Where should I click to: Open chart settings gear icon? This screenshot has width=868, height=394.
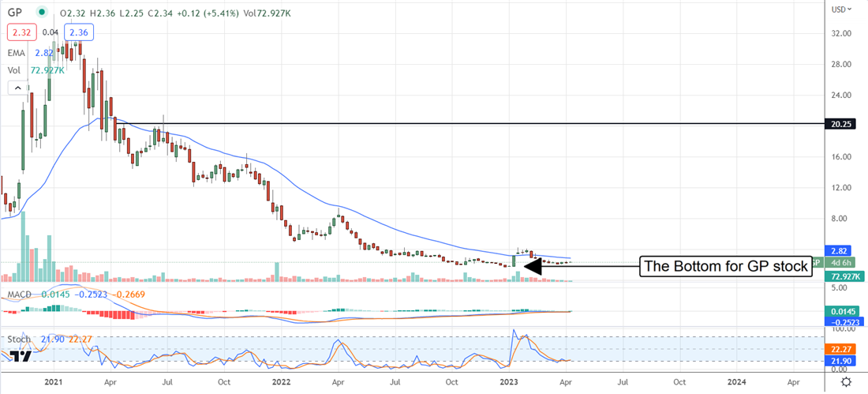[x=846, y=381]
